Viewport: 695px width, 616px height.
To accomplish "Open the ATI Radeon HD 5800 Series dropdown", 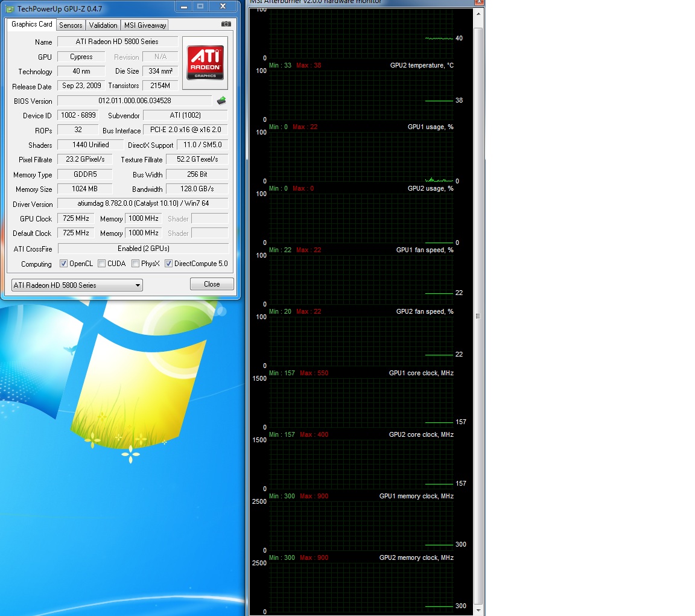I will (x=77, y=285).
